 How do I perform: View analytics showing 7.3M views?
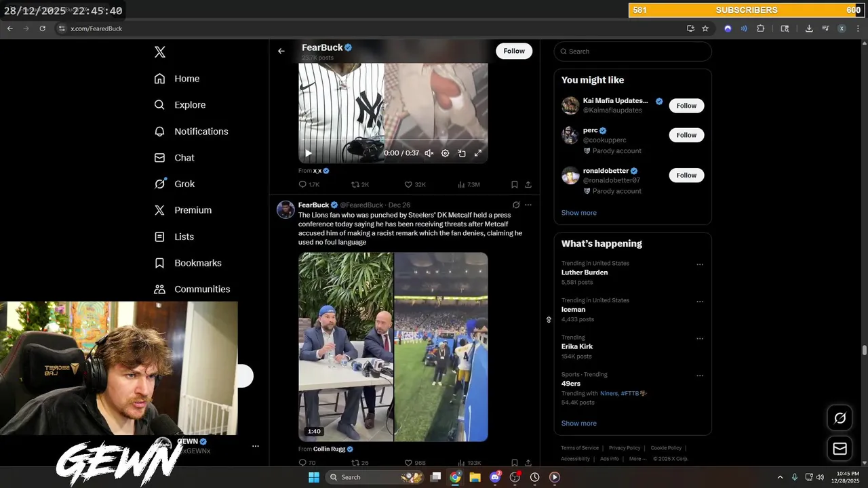(x=469, y=184)
